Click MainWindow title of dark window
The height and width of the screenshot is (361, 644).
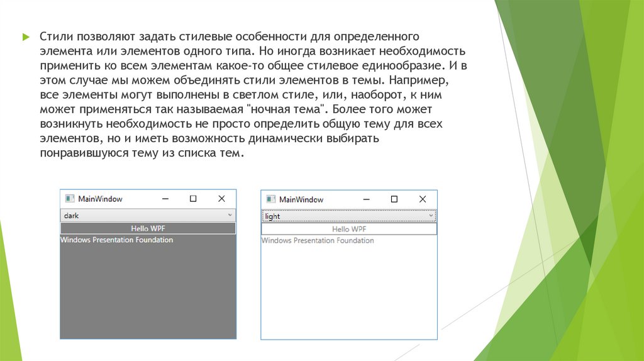coord(100,199)
